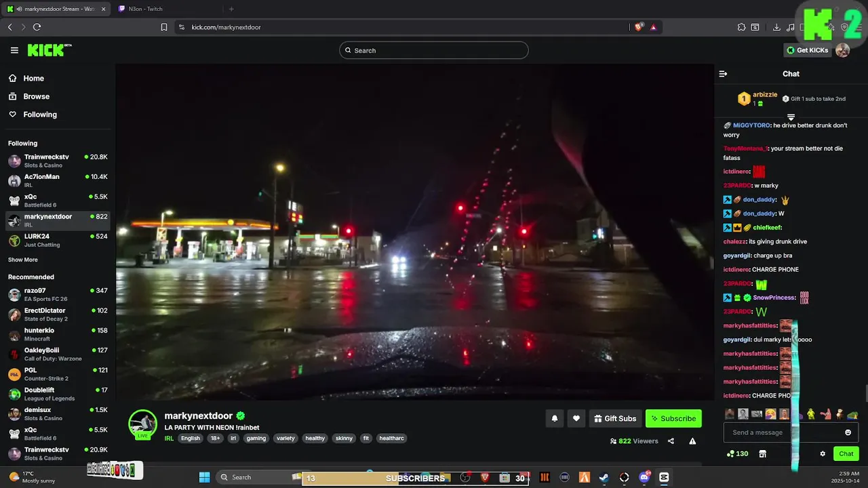The width and height of the screenshot is (868, 488).
Task: Open PGL Counter-Strike 2 channel
Action: (x=58, y=374)
